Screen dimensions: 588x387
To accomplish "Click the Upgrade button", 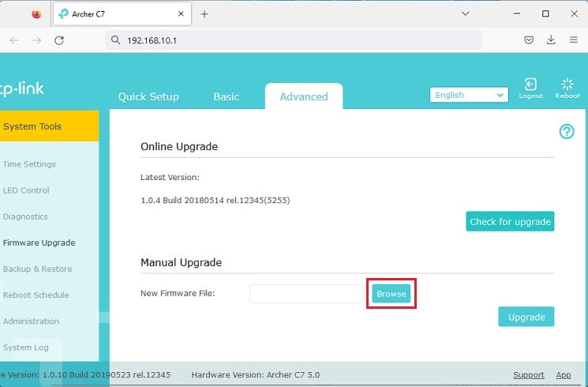I will coord(526,317).
